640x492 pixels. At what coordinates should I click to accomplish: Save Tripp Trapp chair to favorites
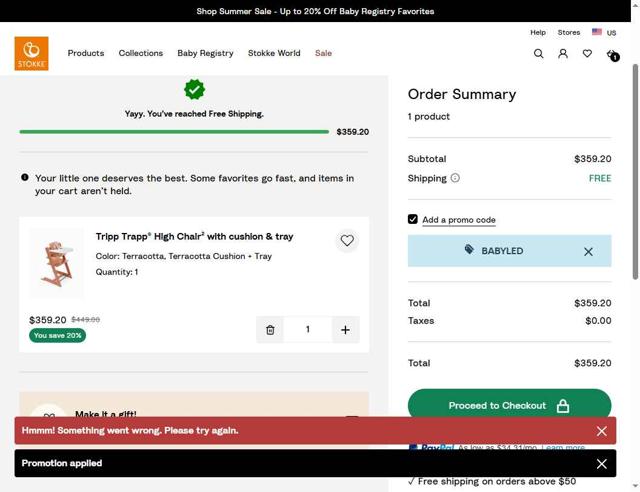click(347, 240)
